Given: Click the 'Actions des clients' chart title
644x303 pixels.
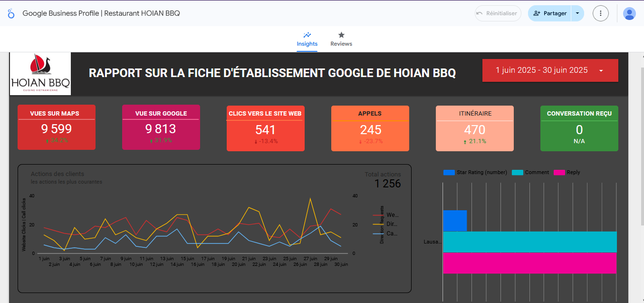Looking at the screenshot, I should 58,174.
